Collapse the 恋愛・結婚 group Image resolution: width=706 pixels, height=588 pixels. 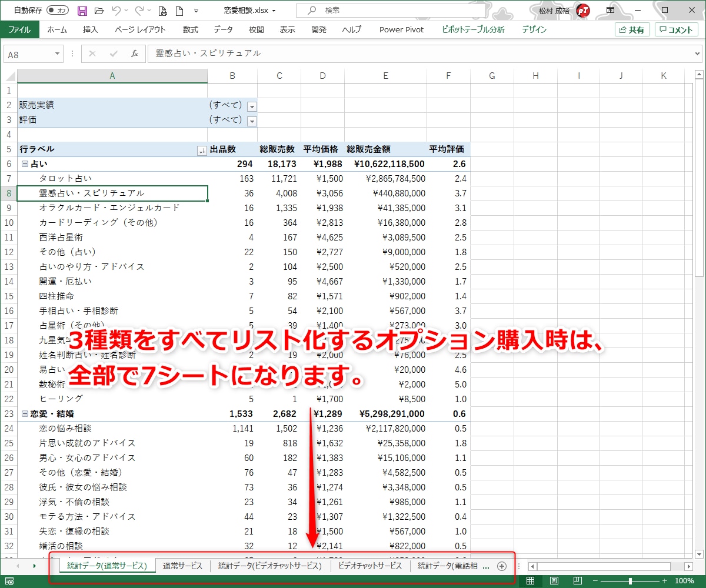point(25,414)
